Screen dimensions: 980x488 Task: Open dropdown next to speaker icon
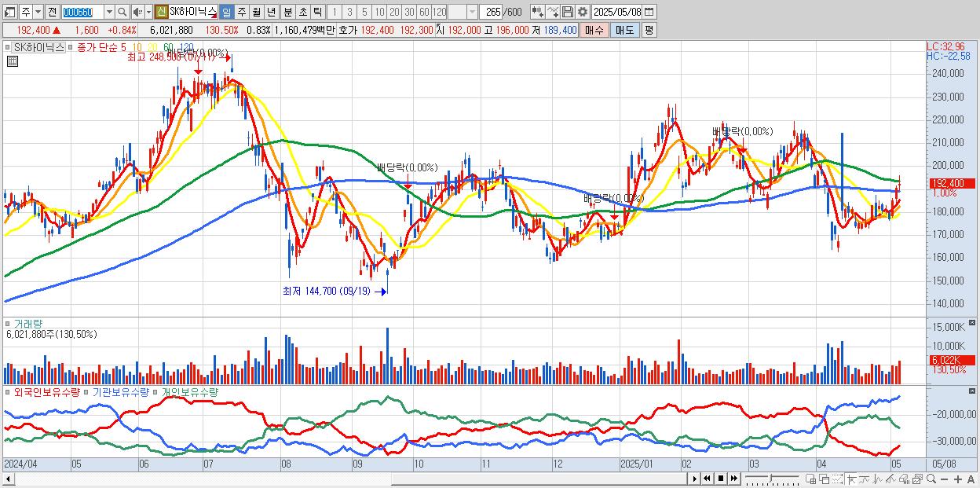pyautogui.click(x=148, y=12)
